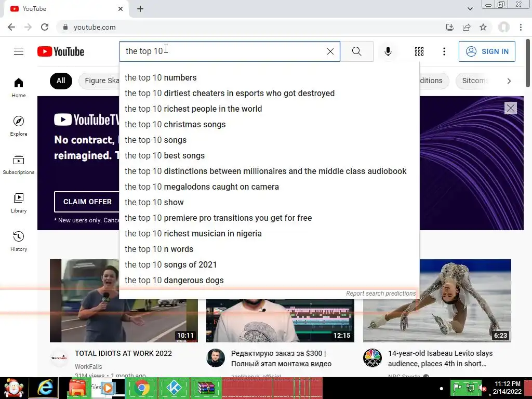This screenshot has width=532, height=399.
Task: Open the WorkFails channel avatar
Action: [x=59, y=358]
